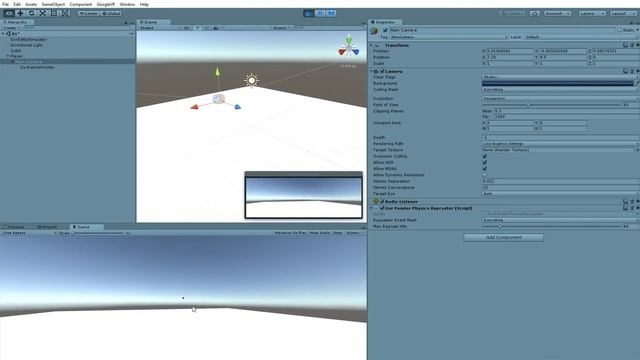Open the Layers dropdown
This screenshot has width=640, height=360.
click(591, 13)
